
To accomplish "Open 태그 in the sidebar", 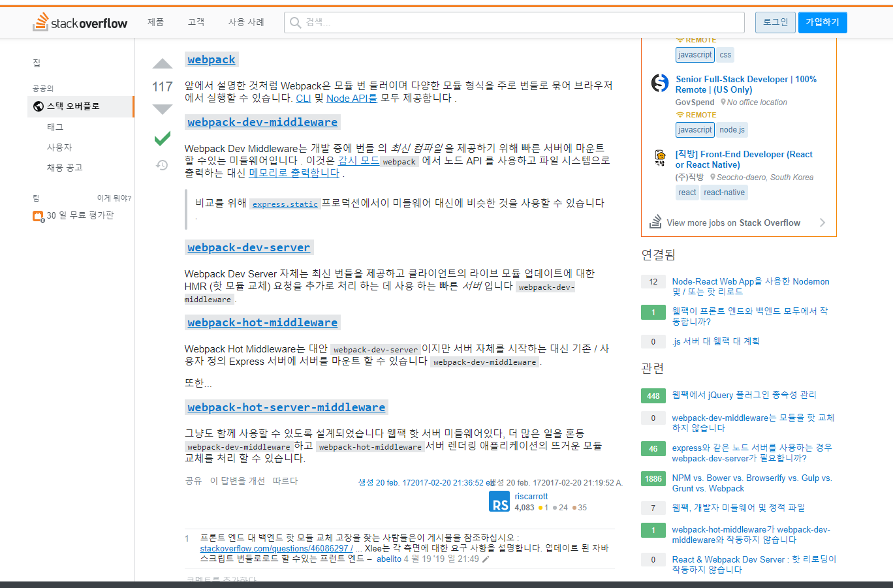I will pos(55,127).
